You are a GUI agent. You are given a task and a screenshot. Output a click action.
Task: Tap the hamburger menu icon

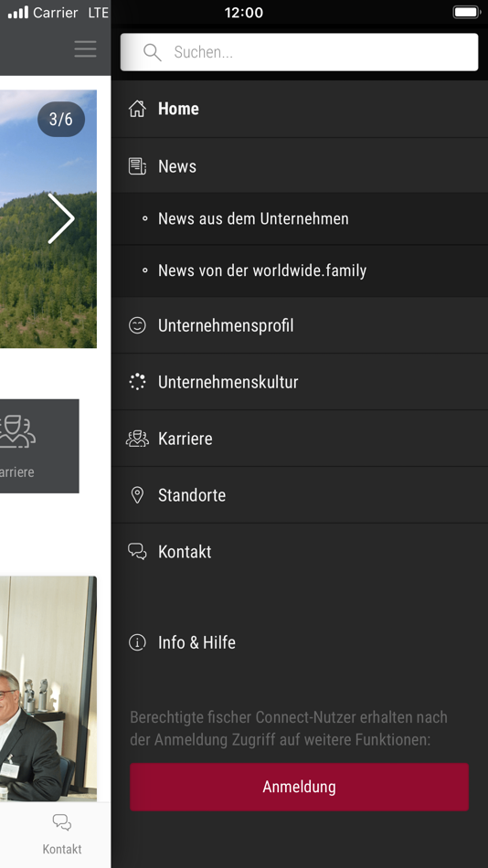click(x=85, y=48)
